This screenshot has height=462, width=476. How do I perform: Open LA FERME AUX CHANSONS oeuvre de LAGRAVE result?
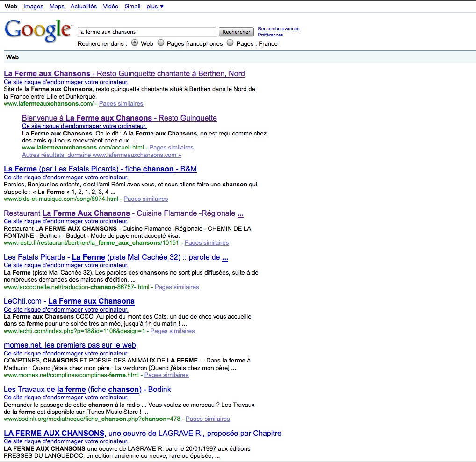pyautogui.click(x=142, y=434)
